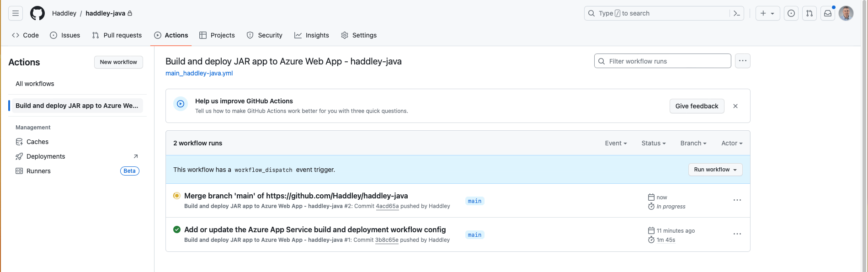
Task: Expand the Event filter dropdown
Action: [616, 143]
